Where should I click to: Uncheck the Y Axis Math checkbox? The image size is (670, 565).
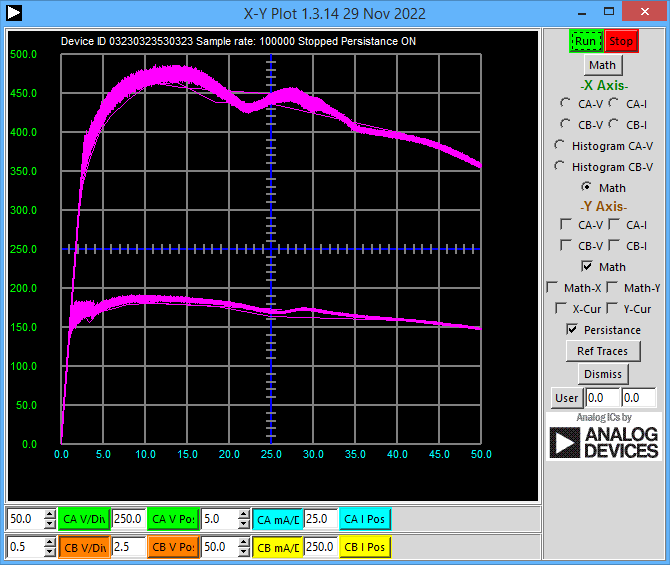point(588,267)
